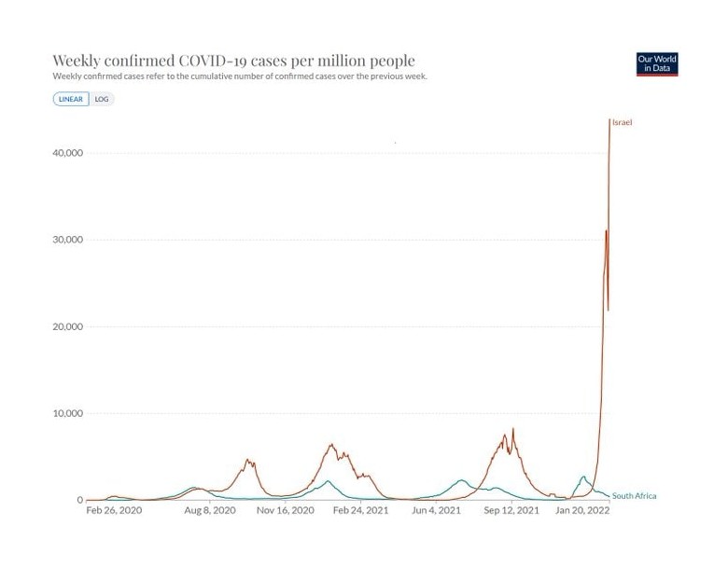Switch to LOG scale
This screenshot has height=567, width=728.
102,99
